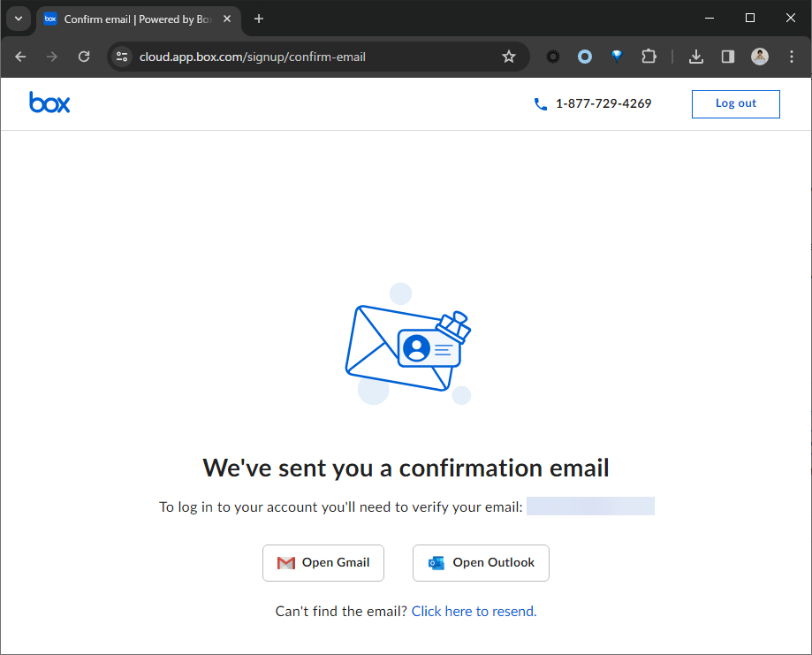Click the Open Gmail button
The width and height of the screenshot is (812, 655).
(323, 563)
